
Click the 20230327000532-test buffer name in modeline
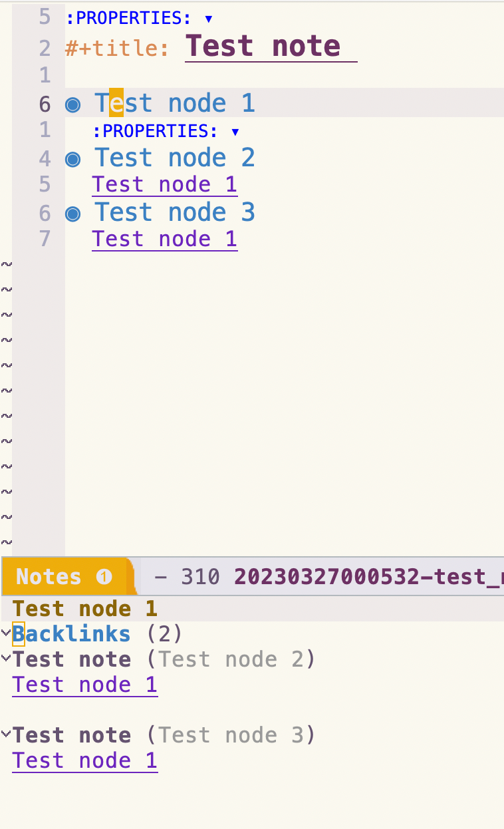pos(368,576)
